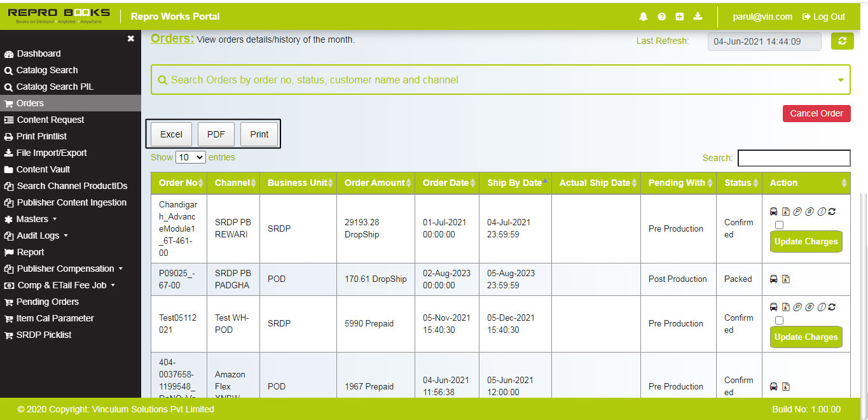Export the orders table to Excel

171,134
